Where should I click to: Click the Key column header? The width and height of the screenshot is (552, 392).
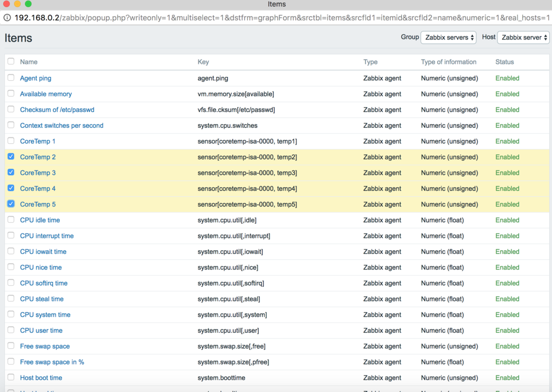[x=203, y=62]
